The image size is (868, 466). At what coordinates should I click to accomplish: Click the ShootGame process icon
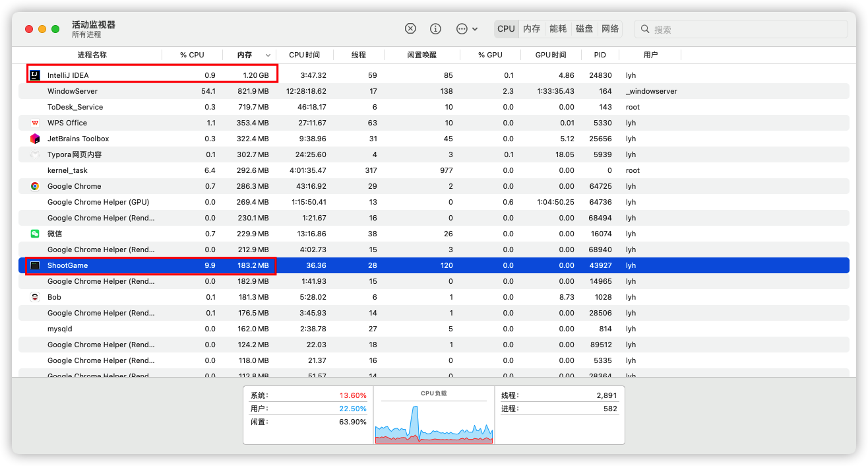pos(35,265)
